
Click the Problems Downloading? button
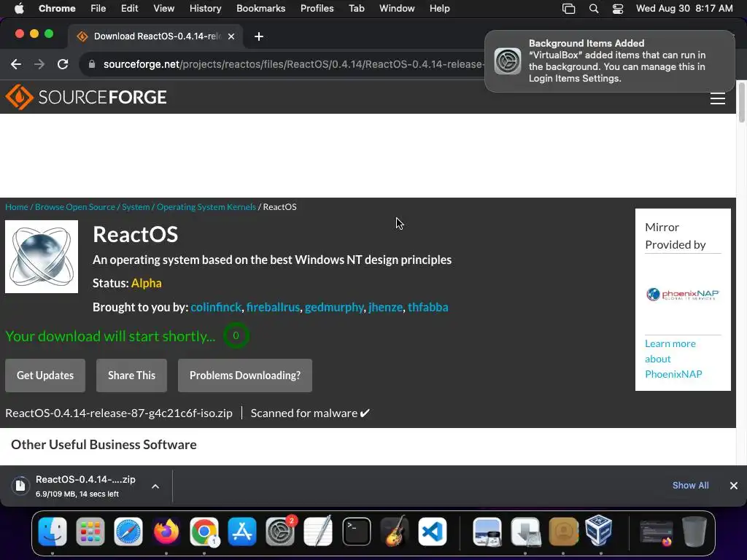click(245, 376)
